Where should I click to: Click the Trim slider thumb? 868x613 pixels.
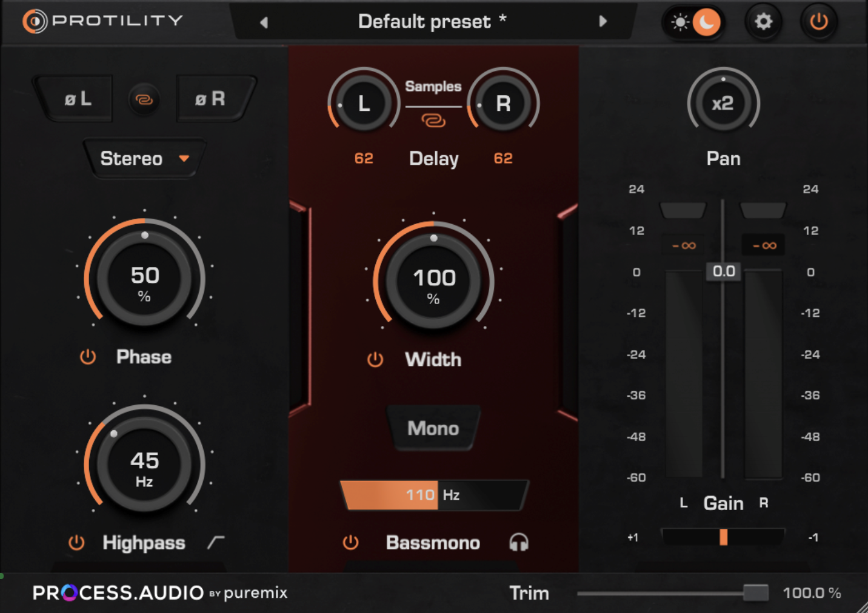click(x=756, y=593)
